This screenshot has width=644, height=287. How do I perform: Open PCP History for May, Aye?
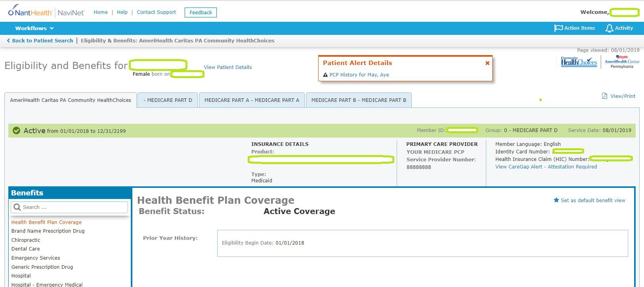point(359,75)
